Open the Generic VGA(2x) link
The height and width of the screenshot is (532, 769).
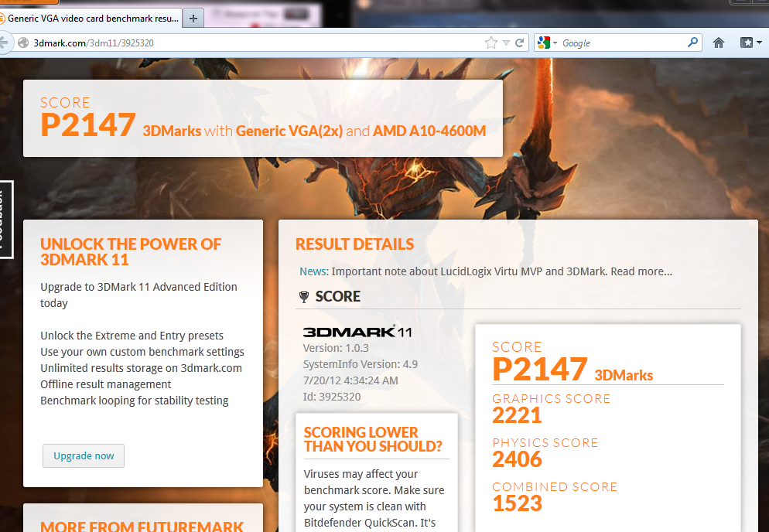tap(289, 131)
